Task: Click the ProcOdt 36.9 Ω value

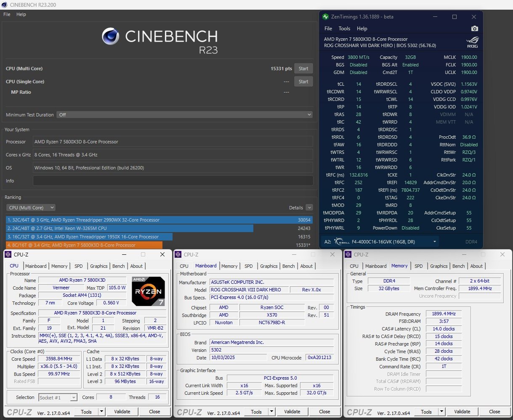Action: click(469, 137)
